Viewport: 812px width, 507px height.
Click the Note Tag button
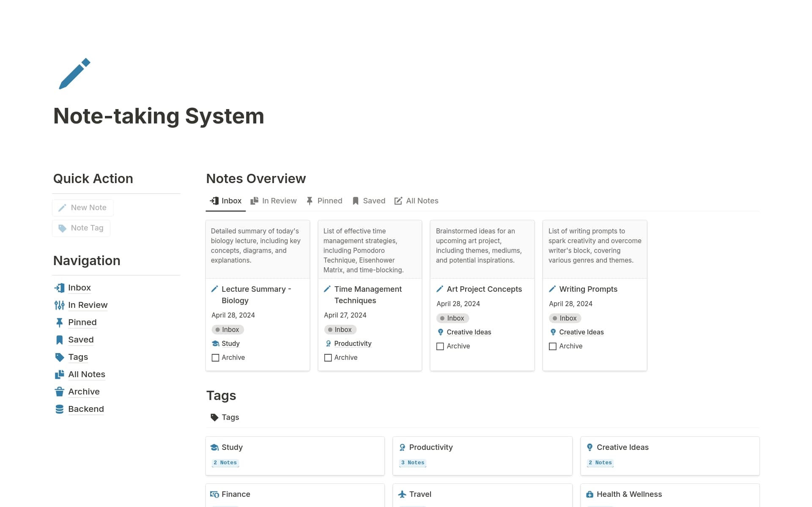[x=81, y=228]
